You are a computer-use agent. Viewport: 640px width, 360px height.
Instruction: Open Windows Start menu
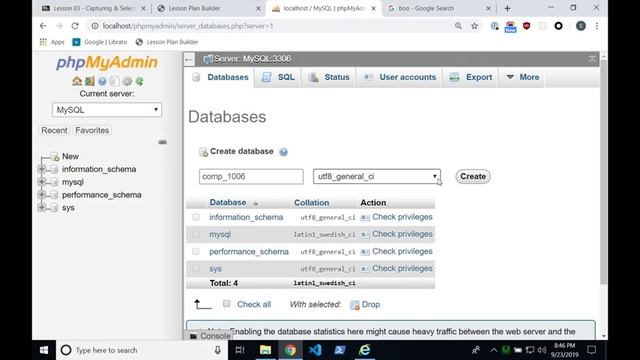pos(44,350)
